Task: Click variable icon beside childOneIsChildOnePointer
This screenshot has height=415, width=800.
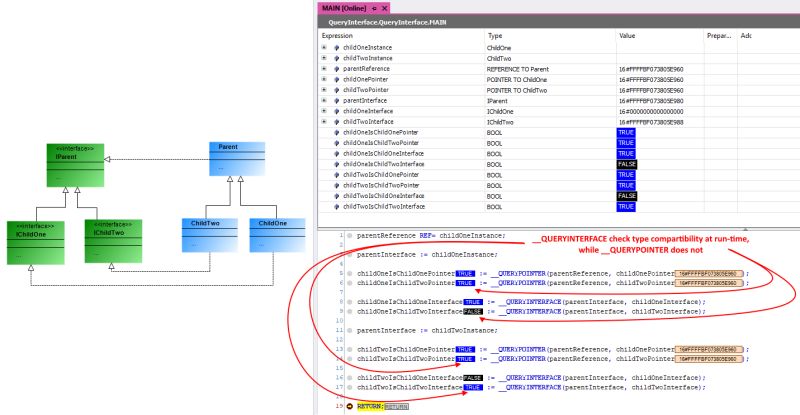Action: click(x=337, y=132)
